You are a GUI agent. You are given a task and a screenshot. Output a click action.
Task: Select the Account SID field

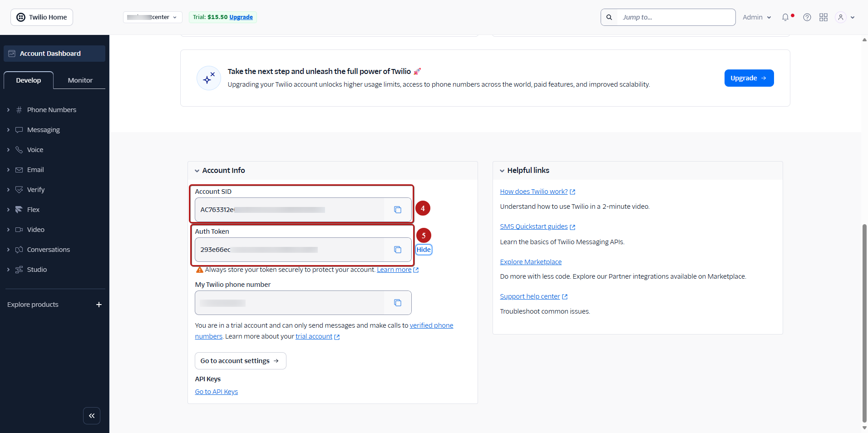point(290,210)
